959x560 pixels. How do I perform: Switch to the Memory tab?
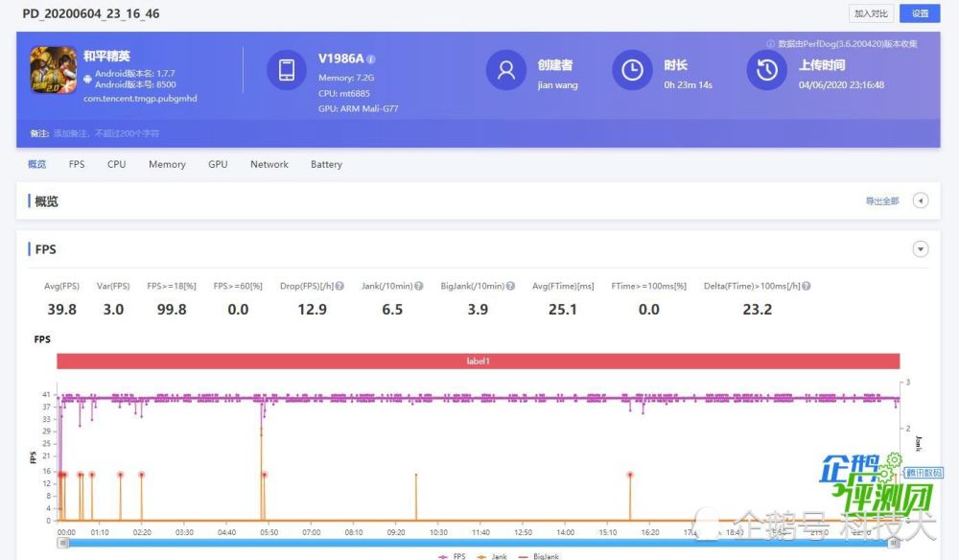tap(167, 165)
